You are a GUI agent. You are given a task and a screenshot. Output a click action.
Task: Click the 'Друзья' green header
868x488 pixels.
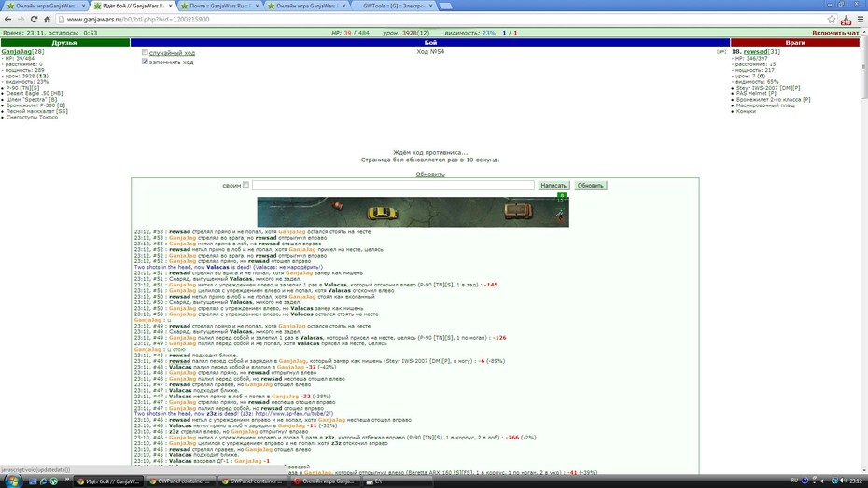coord(64,43)
